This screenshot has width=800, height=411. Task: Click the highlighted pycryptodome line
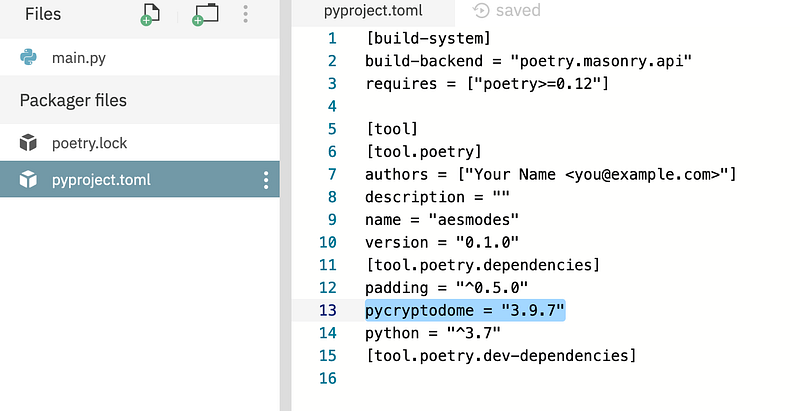(465, 310)
